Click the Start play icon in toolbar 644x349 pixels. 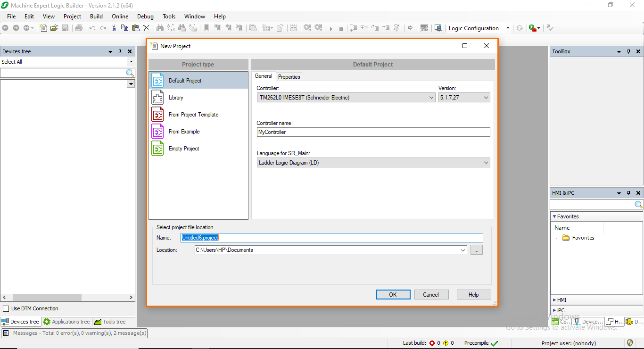click(x=331, y=28)
